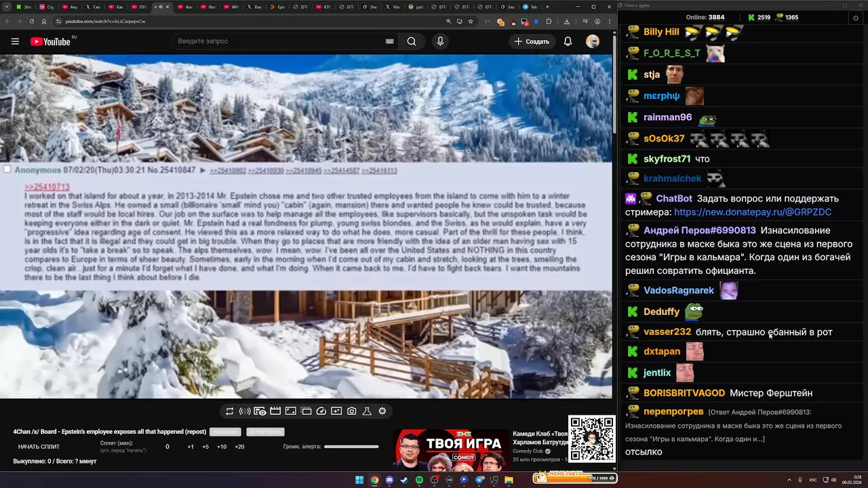The height and width of the screenshot is (488, 868).
Task: Add one minute with the +1 button
Action: click(x=191, y=447)
